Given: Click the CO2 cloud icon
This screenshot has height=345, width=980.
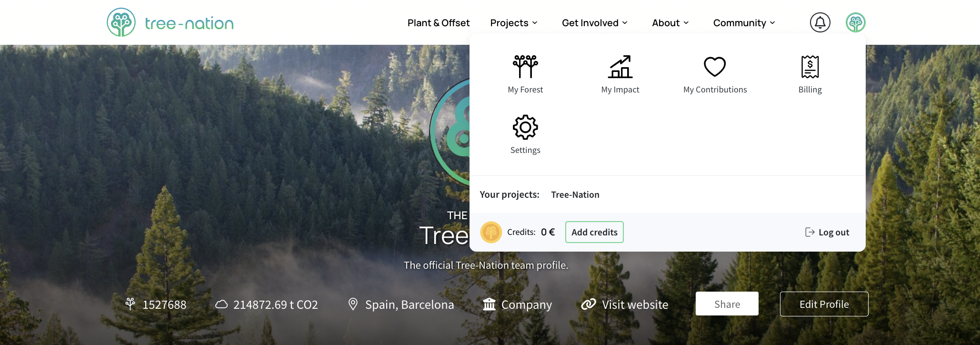Looking at the screenshot, I should pyautogui.click(x=221, y=304).
